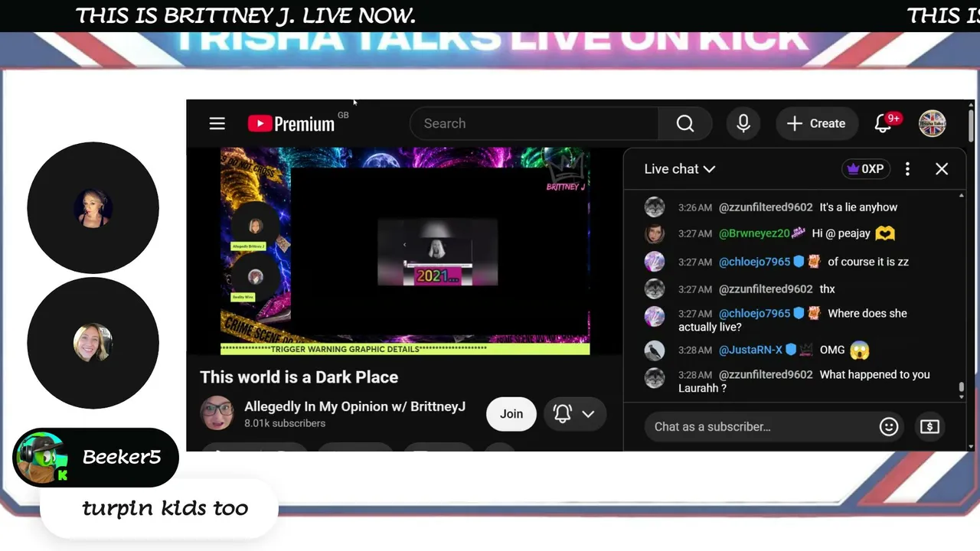Click avatar beside "What happened to you Laurahh"
The width and height of the screenshot is (980, 551).
pos(655,377)
